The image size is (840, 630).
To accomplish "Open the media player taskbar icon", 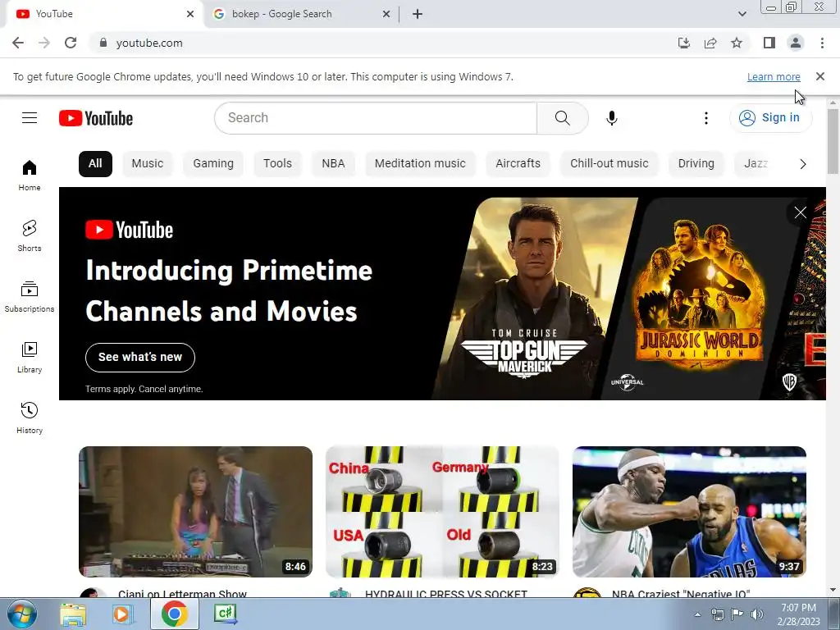I will click(123, 614).
